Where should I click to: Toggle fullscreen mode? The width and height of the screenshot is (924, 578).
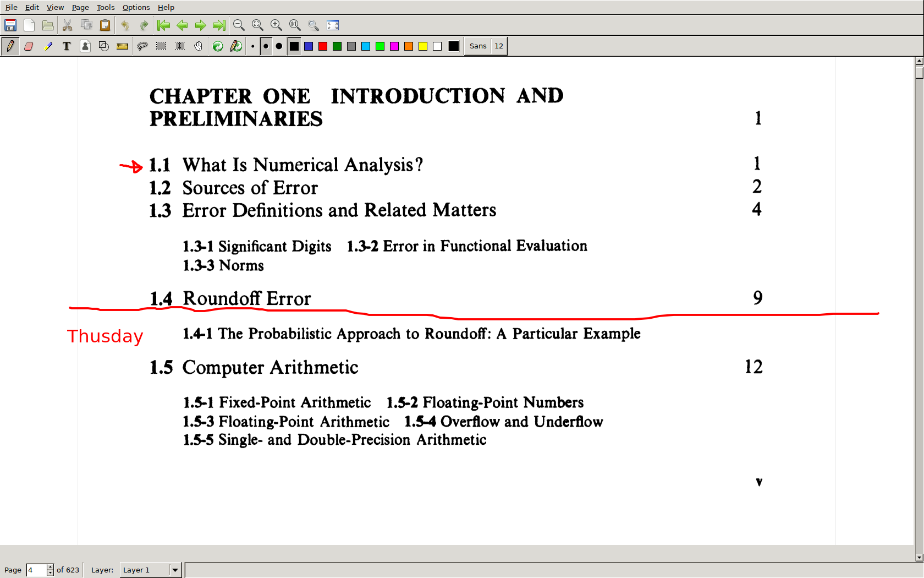[x=333, y=25]
